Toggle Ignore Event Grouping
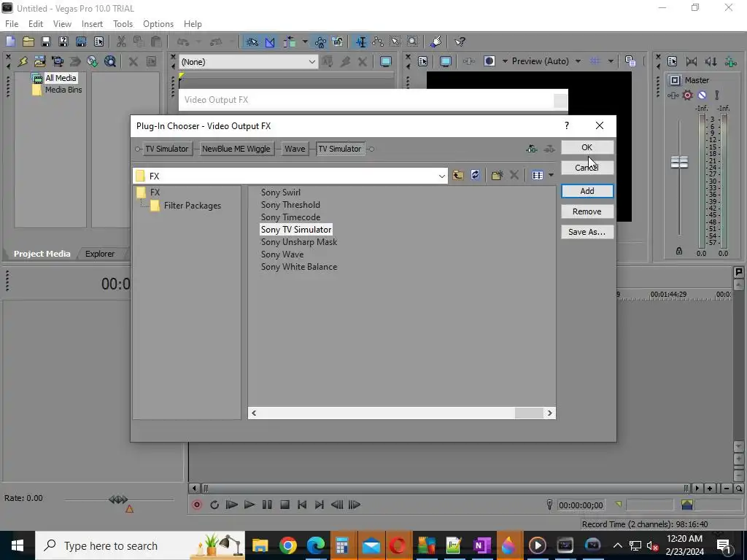The height and width of the screenshot is (560, 747). pyautogui.click(x=338, y=42)
